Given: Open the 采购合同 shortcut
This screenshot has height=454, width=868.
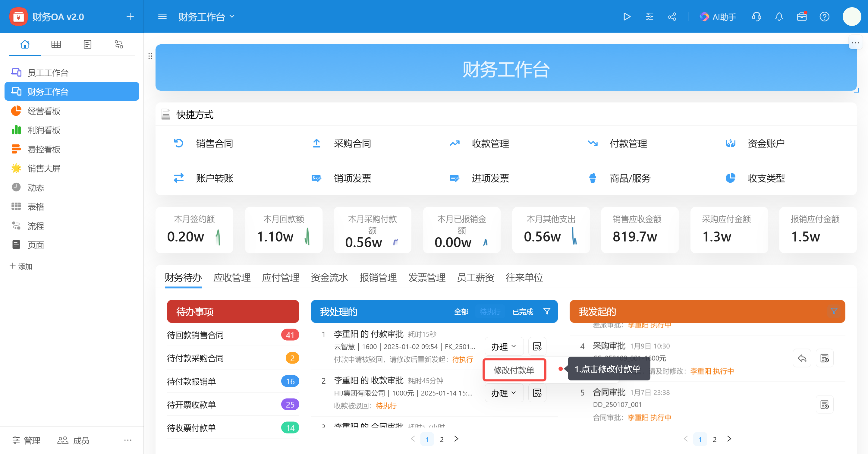Looking at the screenshot, I should [x=341, y=143].
